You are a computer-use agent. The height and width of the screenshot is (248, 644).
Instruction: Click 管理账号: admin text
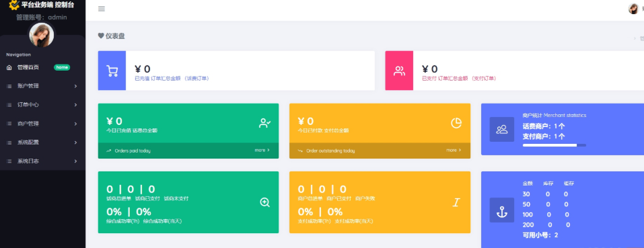point(42,17)
